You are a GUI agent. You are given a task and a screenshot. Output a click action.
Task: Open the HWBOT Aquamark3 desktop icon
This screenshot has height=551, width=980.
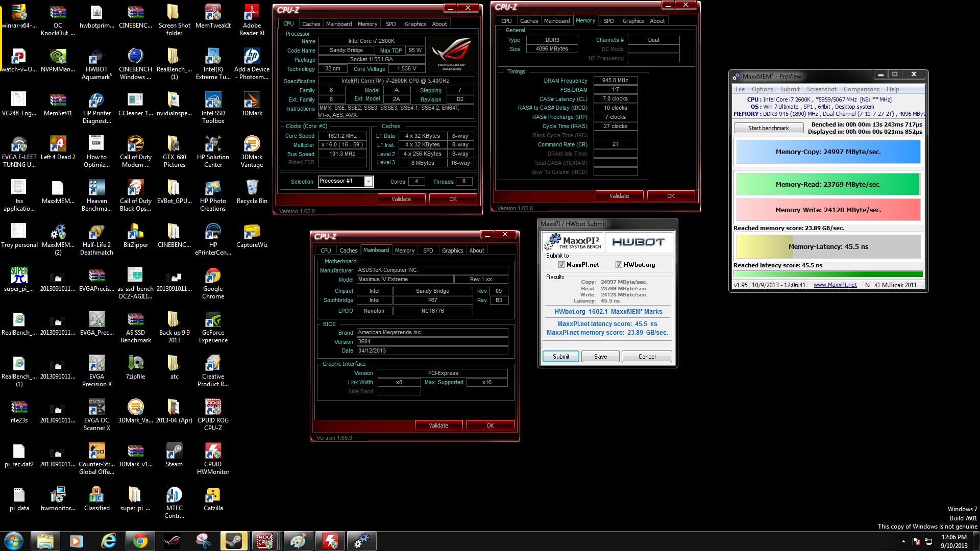pyautogui.click(x=96, y=64)
